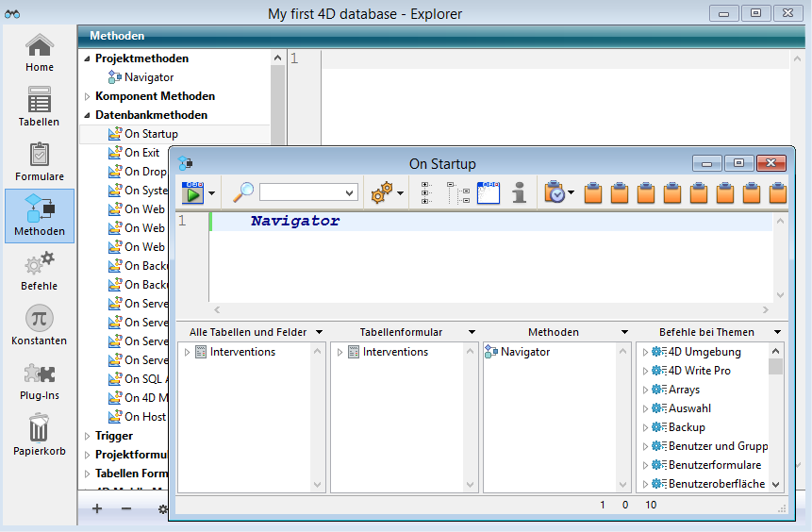Click the magnifying glass search icon

point(243,192)
